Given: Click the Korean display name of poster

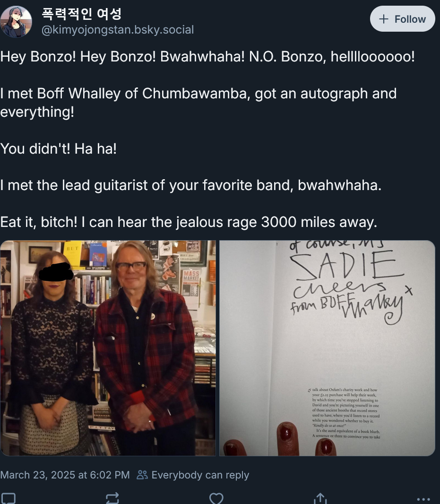Looking at the screenshot, I should tap(82, 14).
